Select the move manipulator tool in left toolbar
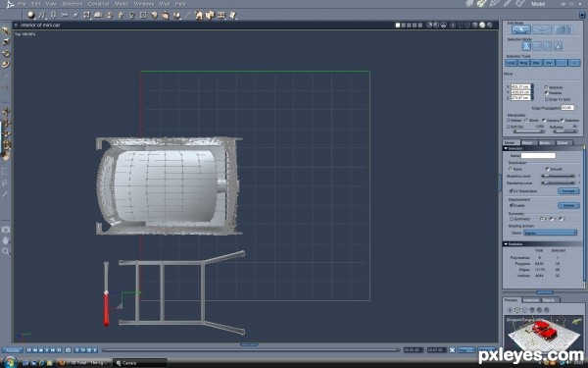This screenshot has height=368, width=588. (6, 112)
